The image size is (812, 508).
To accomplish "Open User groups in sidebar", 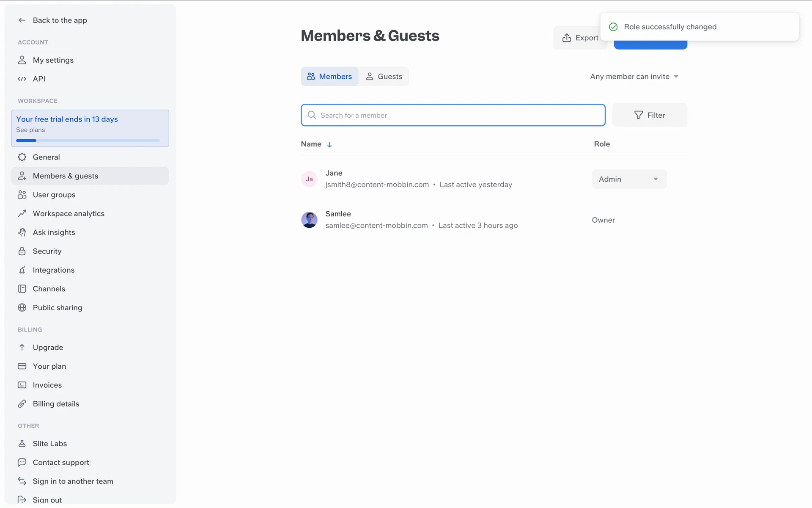I will point(54,195).
